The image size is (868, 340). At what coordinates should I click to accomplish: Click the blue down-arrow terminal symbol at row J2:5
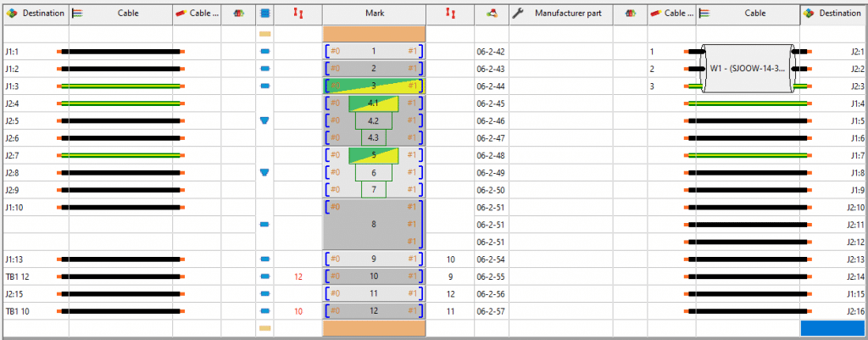coord(264,121)
